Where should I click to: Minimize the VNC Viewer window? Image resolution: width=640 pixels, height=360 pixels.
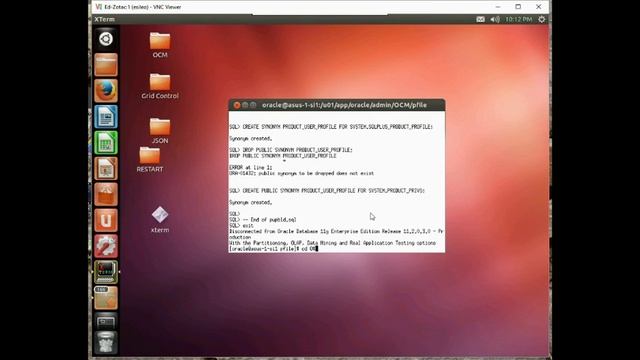pyautogui.click(x=498, y=7)
